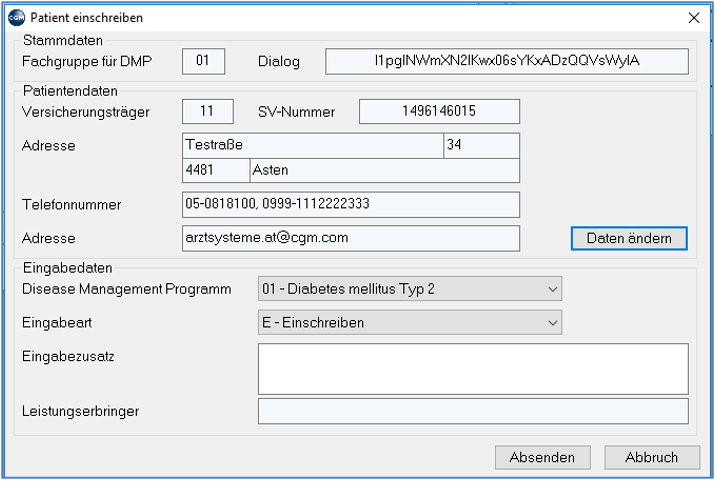The height and width of the screenshot is (481, 715).
Task: Cancel via the Abbruch button
Action: click(652, 457)
